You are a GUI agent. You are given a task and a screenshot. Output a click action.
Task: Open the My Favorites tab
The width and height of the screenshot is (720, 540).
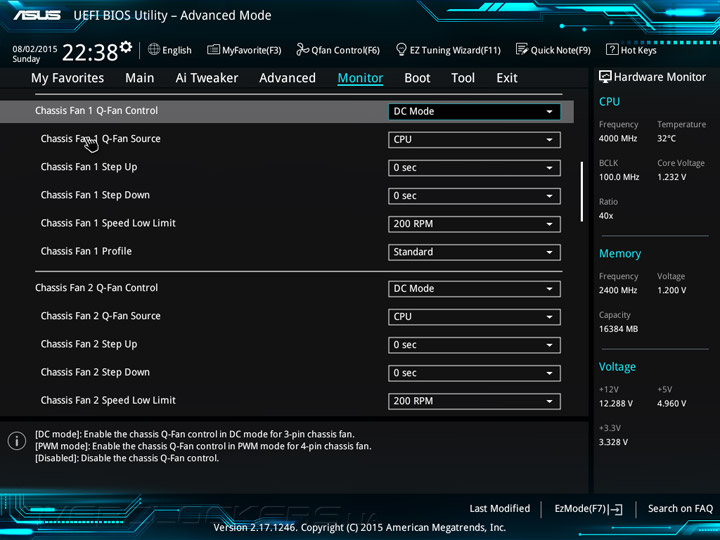68,78
